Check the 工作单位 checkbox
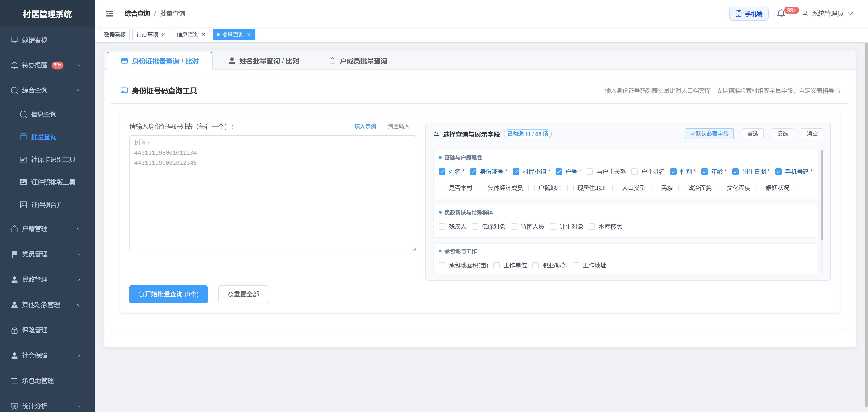This screenshot has height=412, width=868. [x=497, y=266]
